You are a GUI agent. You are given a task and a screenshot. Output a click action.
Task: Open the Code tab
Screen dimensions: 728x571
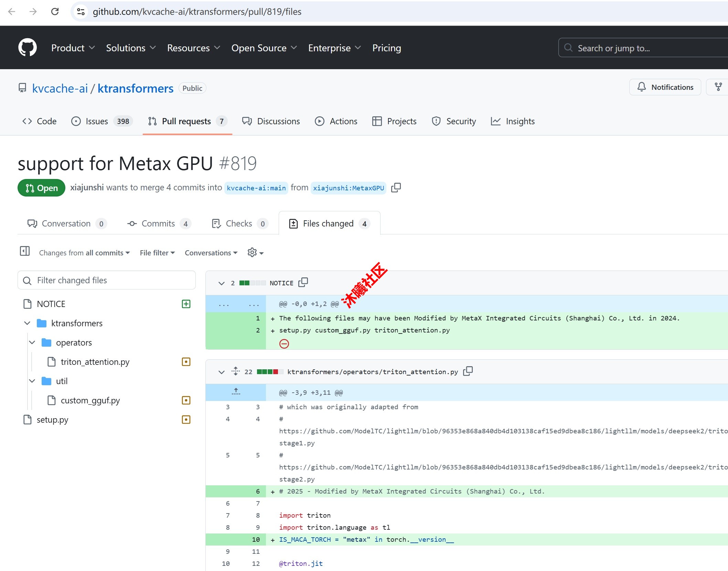click(x=39, y=121)
